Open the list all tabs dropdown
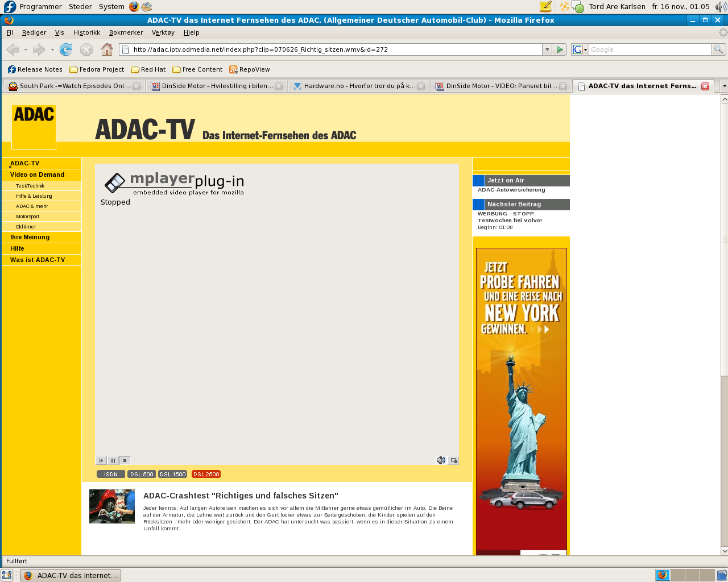This screenshot has width=728, height=582. (x=724, y=86)
